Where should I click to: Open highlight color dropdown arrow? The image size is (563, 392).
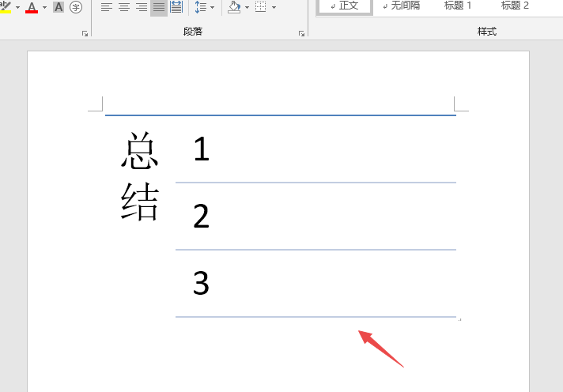17,7
